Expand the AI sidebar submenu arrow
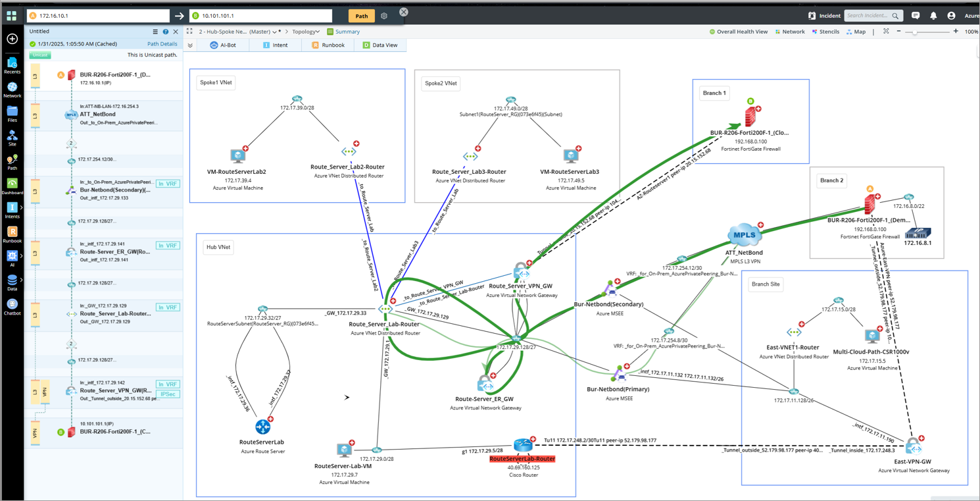The image size is (980, 501). [21, 255]
